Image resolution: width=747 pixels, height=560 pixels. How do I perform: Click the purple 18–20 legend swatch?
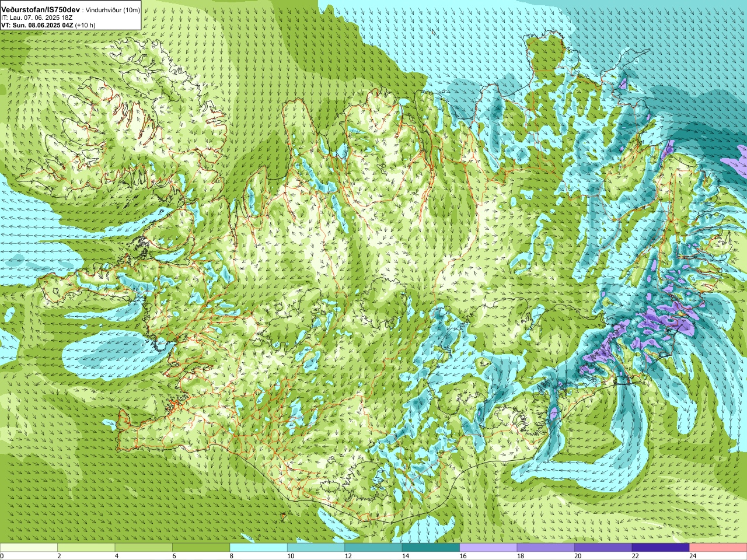click(x=546, y=548)
